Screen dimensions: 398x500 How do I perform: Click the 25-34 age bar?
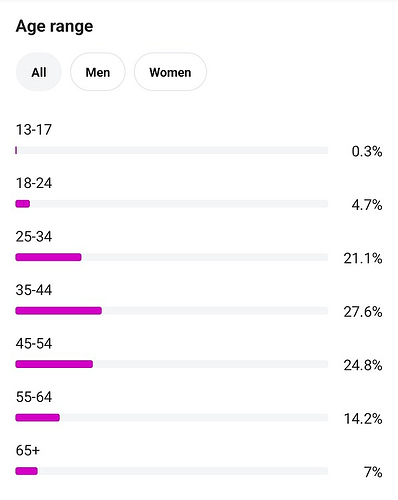point(172,257)
